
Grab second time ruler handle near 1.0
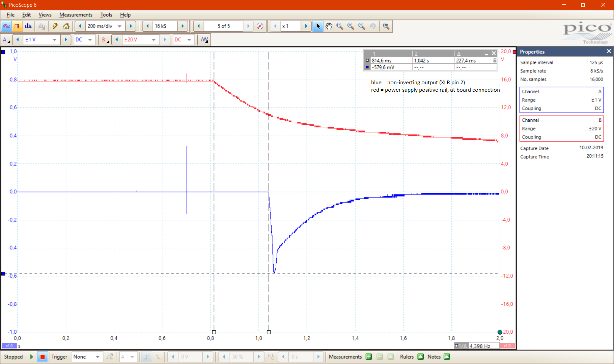269,332
